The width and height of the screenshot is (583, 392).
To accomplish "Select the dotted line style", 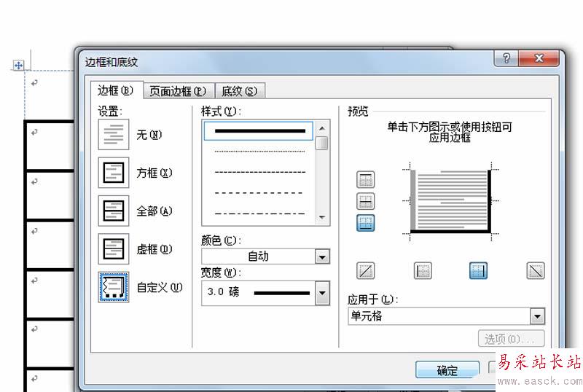I will (x=259, y=152).
